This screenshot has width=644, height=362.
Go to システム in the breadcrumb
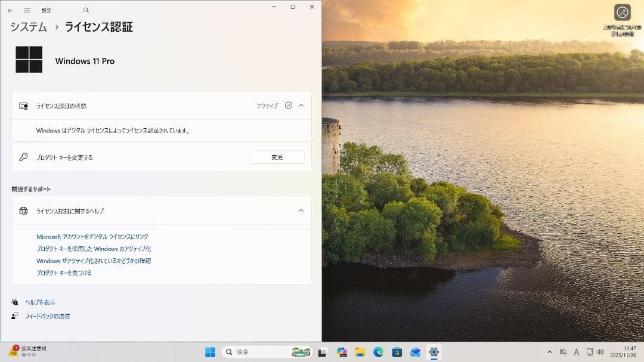[x=29, y=27]
